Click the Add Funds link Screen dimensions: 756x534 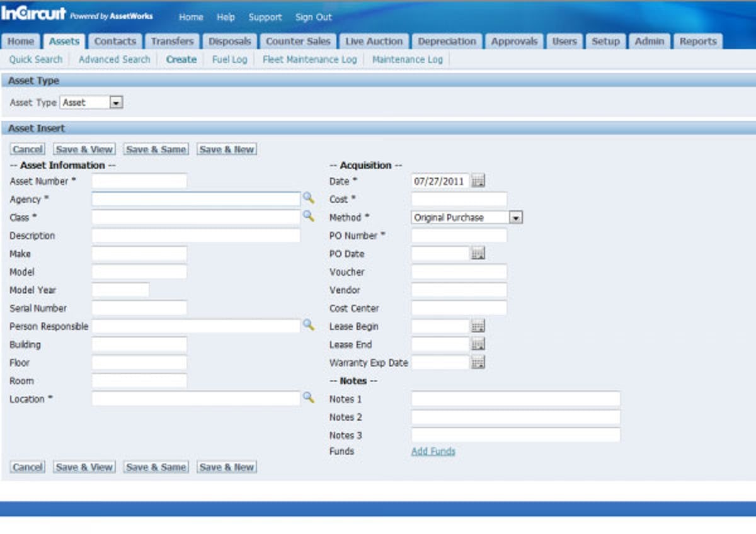(x=433, y=451)
